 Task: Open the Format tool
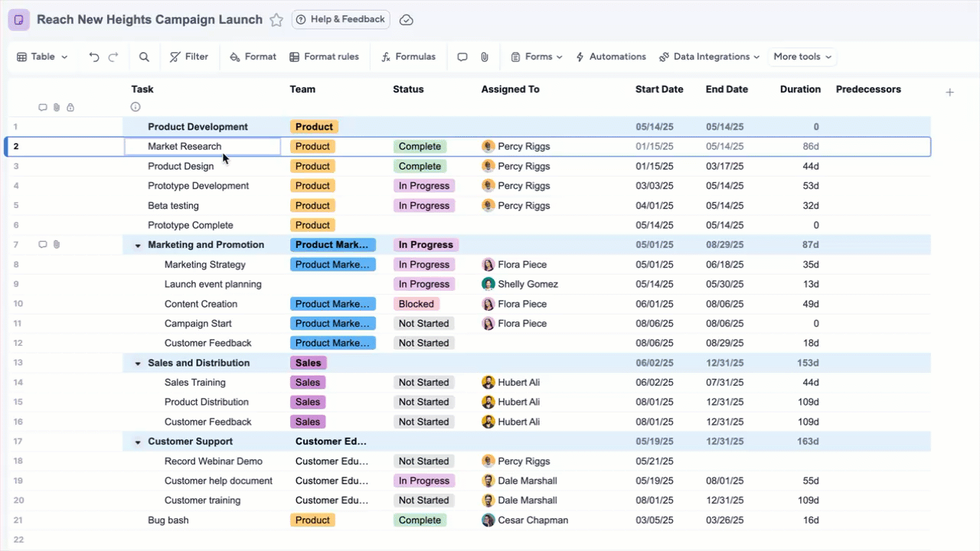[x=253, y=57]
